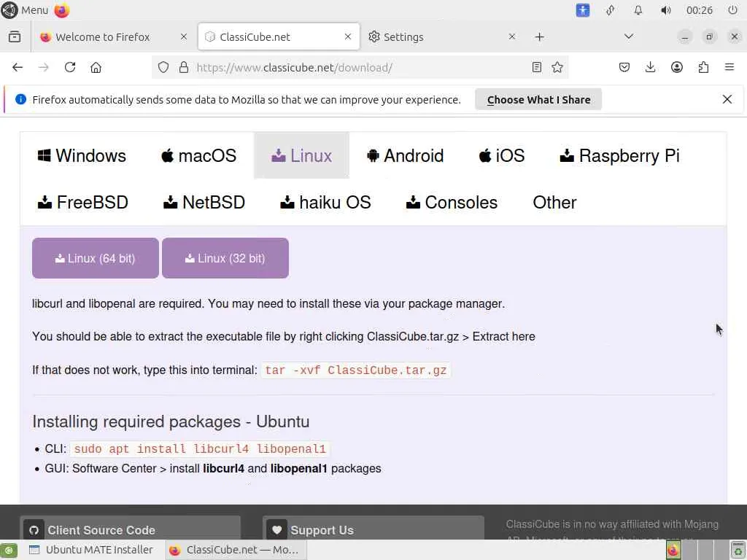The height and width of the screenshot is (560, 747).
Task: Open the trash in bottom panel
Action: coord(738,550)
